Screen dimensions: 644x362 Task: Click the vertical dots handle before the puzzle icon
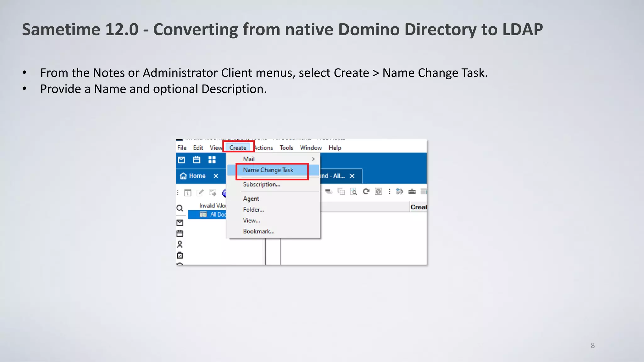click(x=390, y=191)
